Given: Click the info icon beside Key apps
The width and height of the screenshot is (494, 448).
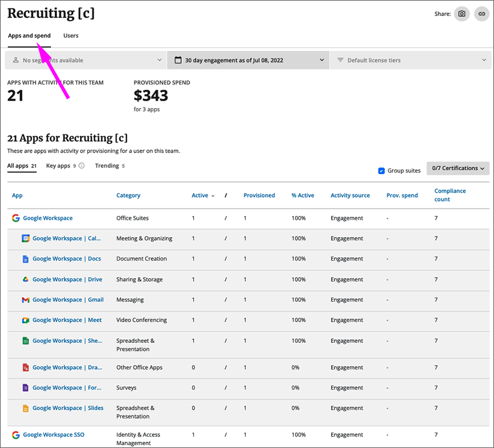Looking at the screenshot, I should tap(82, 166).
